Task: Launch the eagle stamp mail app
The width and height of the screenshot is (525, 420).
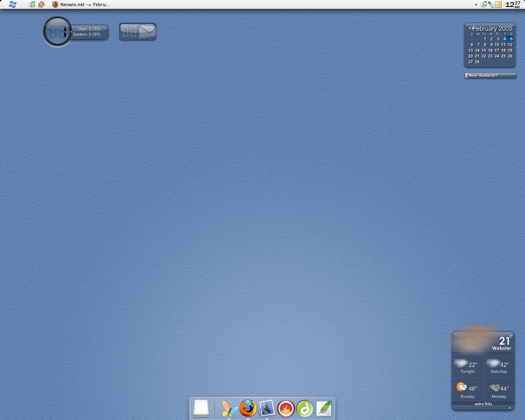Action: click(267, 409)
